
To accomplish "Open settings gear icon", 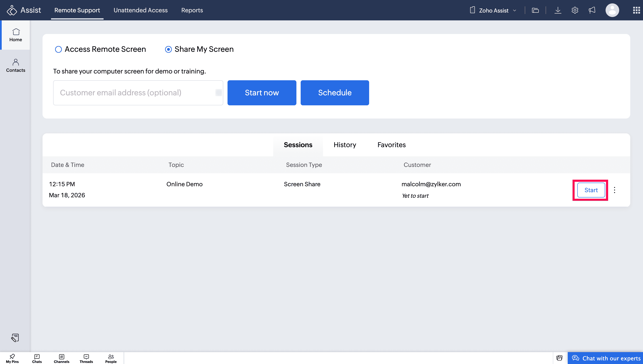I will click(575, 10).
